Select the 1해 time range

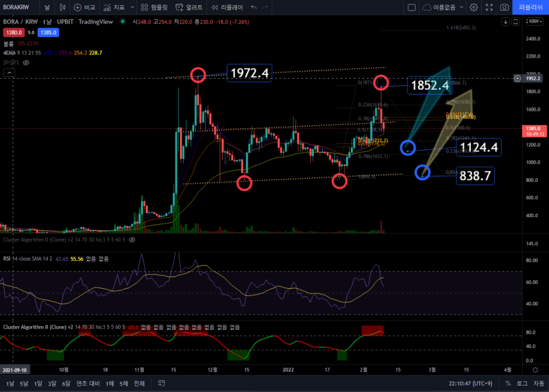coord(110,384)
